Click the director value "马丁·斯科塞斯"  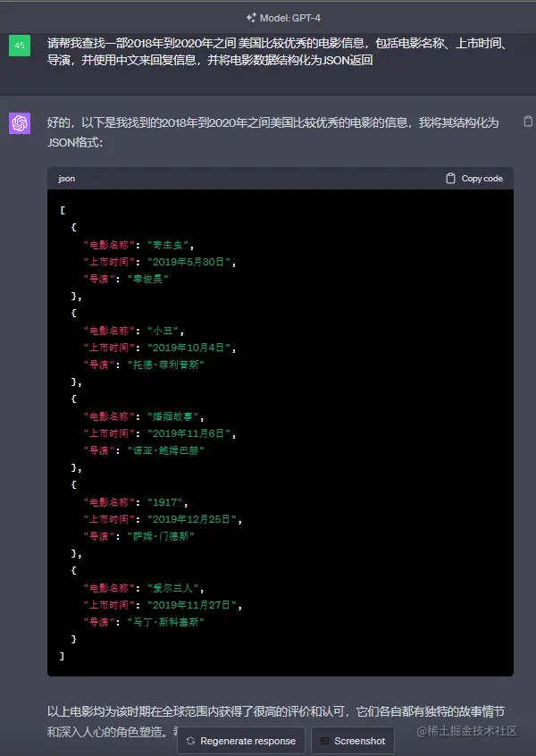tap(166, 622)
